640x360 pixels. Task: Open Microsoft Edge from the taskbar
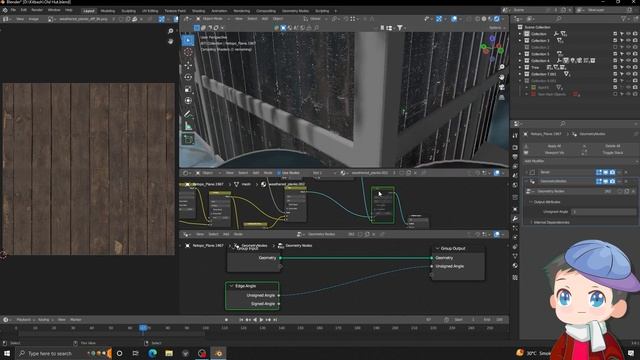153,353
